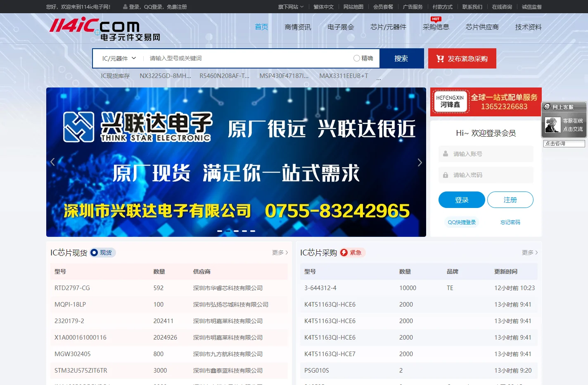Open 付款方式 link in top bar
Screen dimensions: 588x385
tap(443, 7)
